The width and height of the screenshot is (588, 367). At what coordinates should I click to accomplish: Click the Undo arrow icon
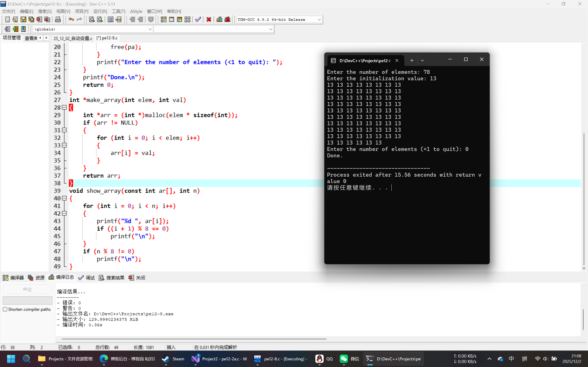pyautogui.click(x=71, y=19)
